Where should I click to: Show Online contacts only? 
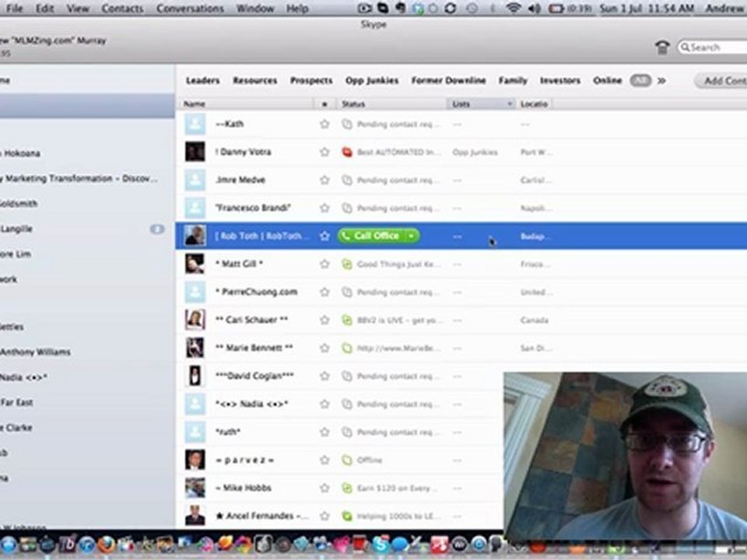[x=608, y=80]
